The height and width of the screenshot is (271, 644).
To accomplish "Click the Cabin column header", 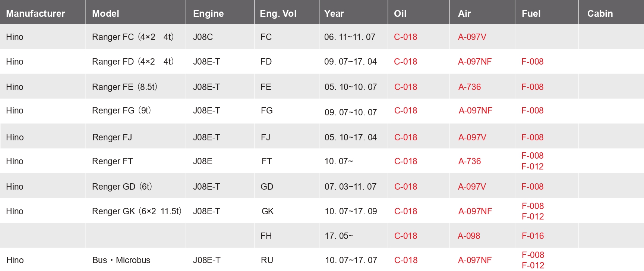I will click(x=600, y=14).
